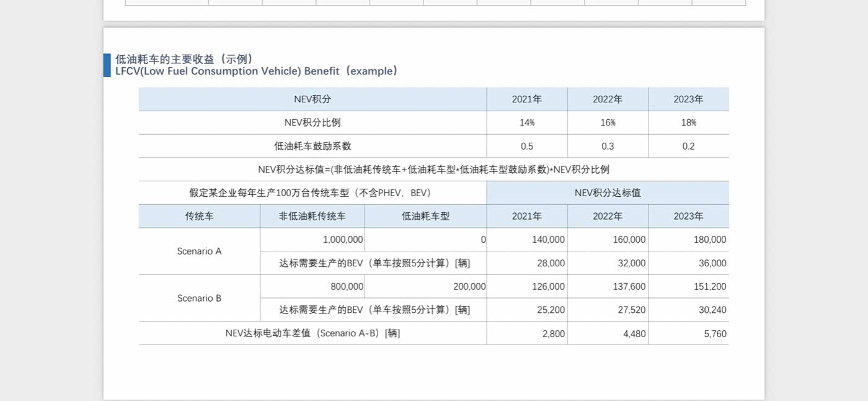Click the NEV达标电动车差值 (Scenario A-B) row label
868x401 pixels.
click(312, 333)
